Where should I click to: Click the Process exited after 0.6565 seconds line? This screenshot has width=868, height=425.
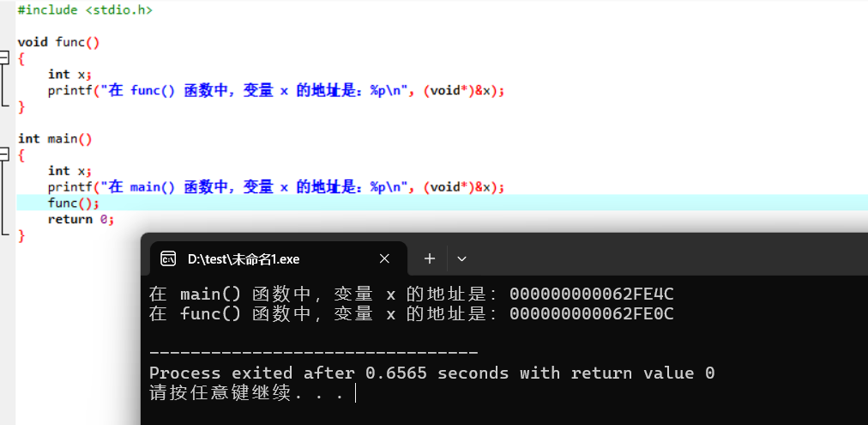(x=431, y=373)
